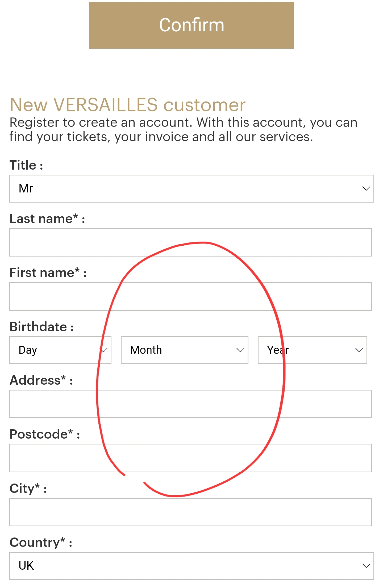Open the birthdate Year dropdown
The image size is (383, 588).
(x=312, y=350)
